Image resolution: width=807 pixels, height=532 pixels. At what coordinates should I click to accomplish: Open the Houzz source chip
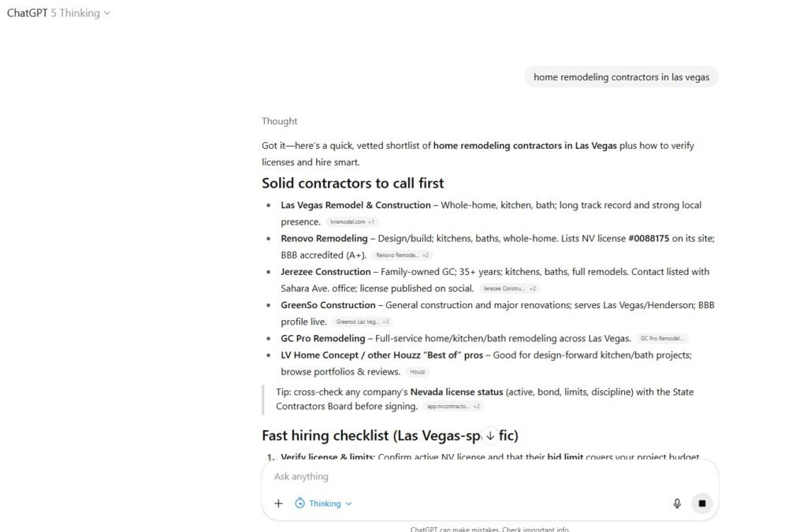(417, 372)
